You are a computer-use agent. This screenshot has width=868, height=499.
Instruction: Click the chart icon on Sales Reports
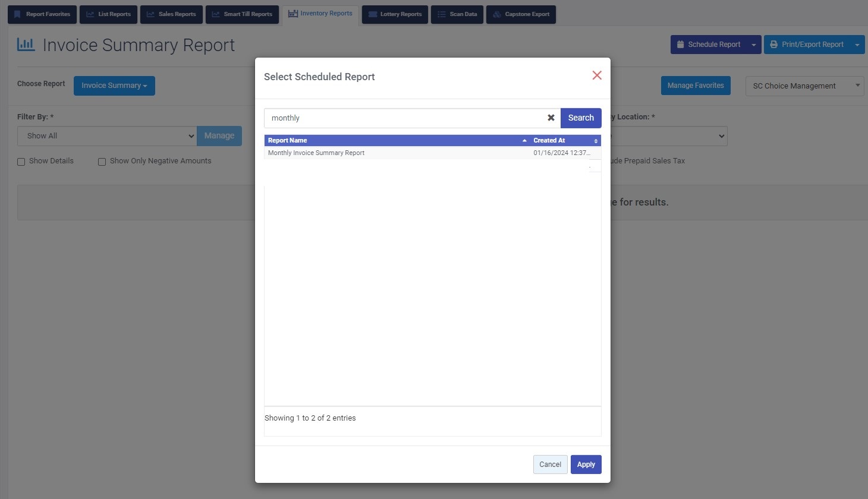point(150,14)
